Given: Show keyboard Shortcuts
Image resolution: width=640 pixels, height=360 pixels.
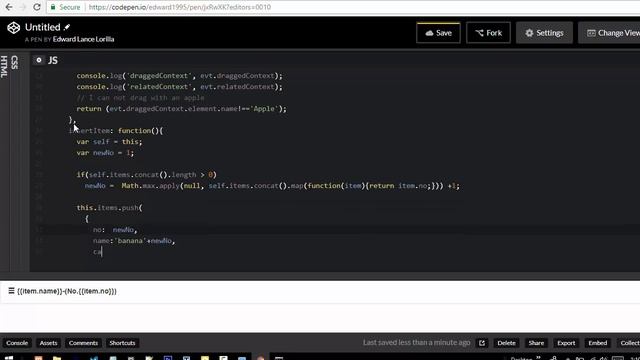Looking at the screenshot, I should tap(122, 343).
